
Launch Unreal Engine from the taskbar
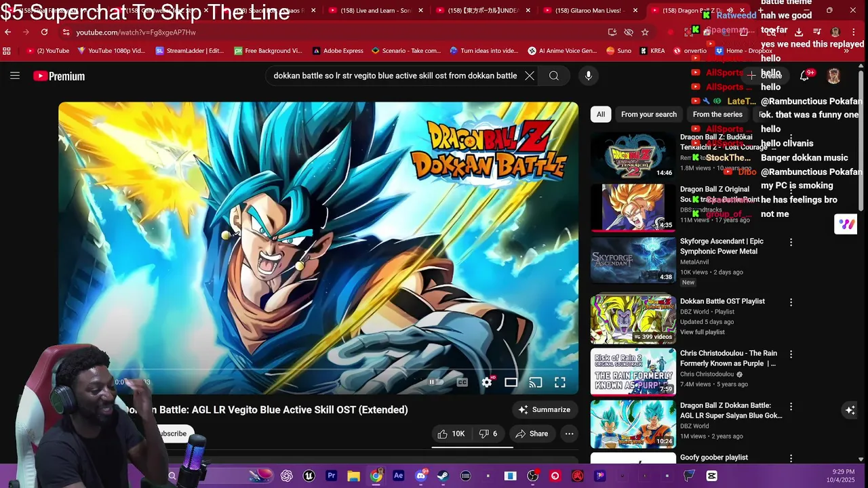(309, 476)
